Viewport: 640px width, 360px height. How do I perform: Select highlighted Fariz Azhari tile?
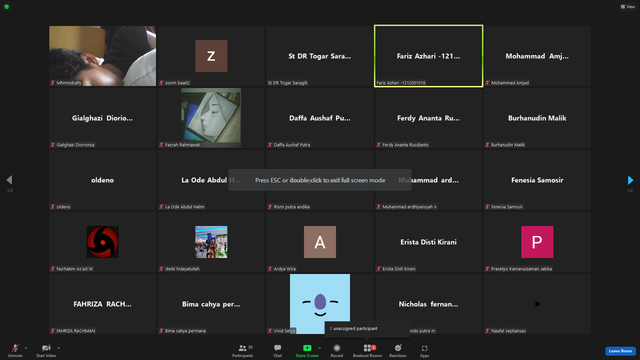pyautogui.click(x=429, y=56)
